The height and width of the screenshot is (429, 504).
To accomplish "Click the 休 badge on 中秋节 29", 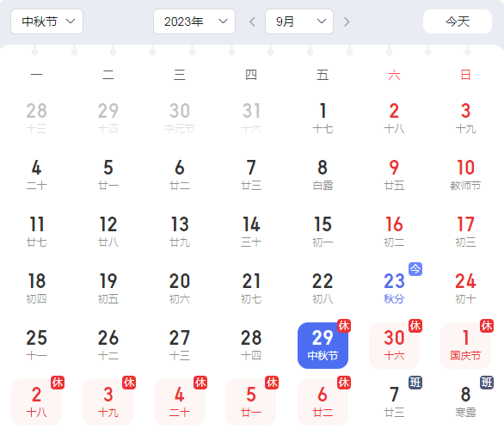I will click(x=344, y=326).
